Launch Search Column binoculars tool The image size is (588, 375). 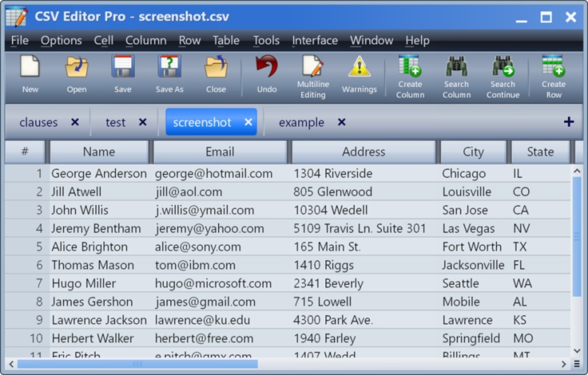[x=456, y=66]
